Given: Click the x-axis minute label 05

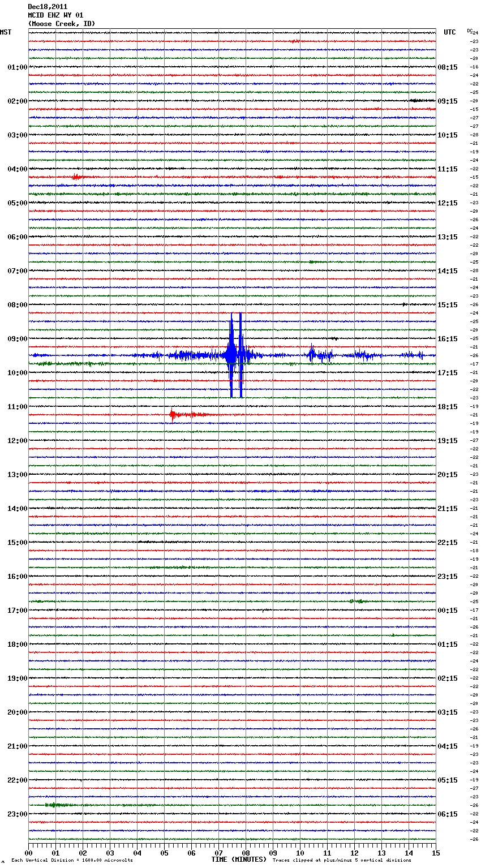Looking at the screenshot, I should (164, 853).
